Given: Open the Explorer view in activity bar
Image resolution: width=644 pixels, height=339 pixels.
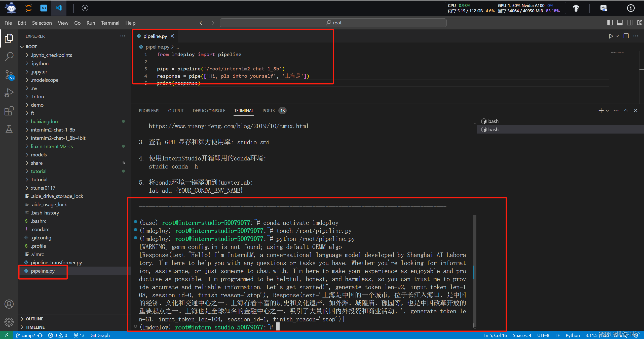Looking at the screenshot, I should point(9,38).
